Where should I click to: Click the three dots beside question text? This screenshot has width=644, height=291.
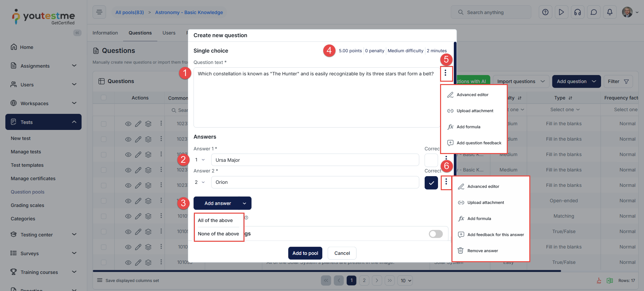(445, 73)
